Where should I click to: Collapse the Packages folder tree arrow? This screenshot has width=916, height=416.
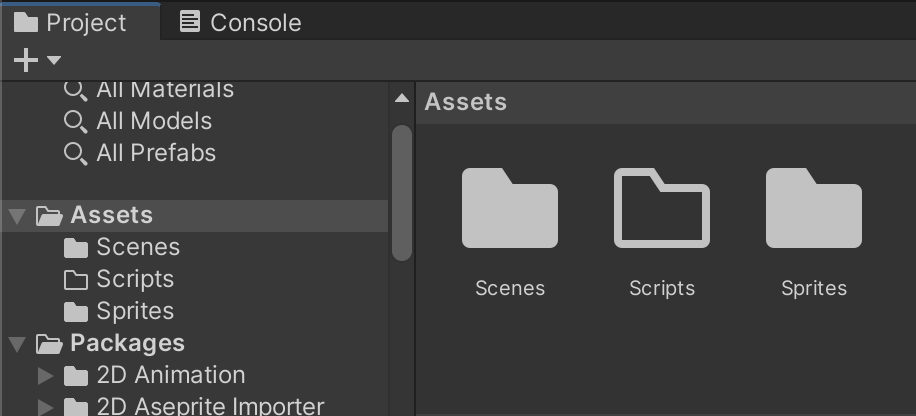pyautogui.click(x=17, y=343)
